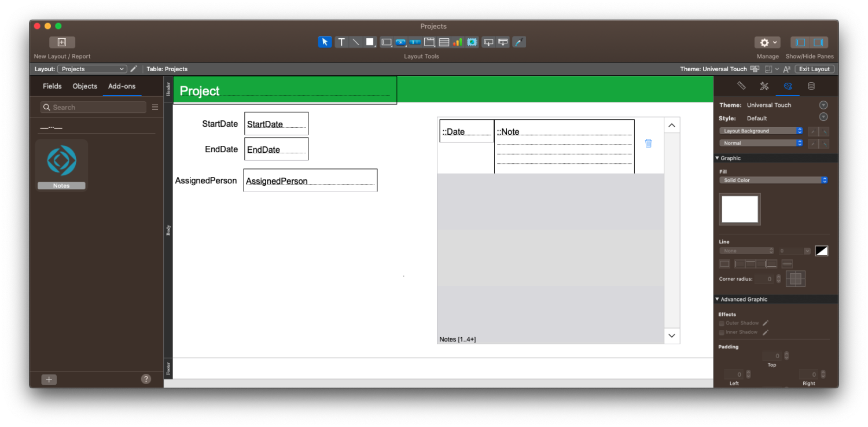The height and width of the screenshot is (427, 868).
Task: Click the white Fill color swatch
Action: tap(740, 209)
